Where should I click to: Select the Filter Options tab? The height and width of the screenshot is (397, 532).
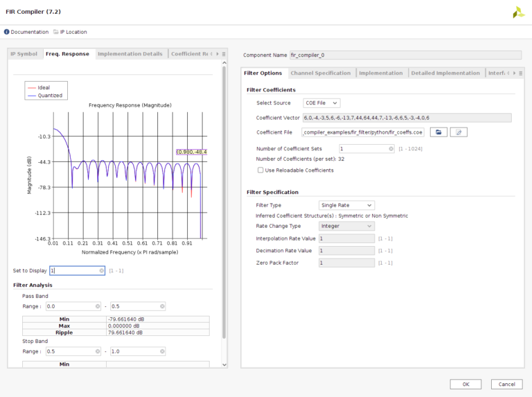(x=263, y=73)
